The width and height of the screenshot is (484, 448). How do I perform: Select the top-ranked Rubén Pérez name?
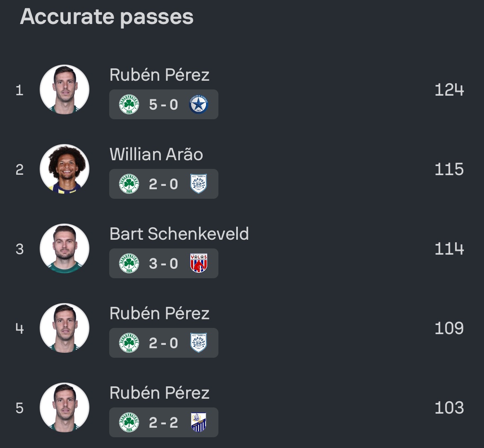(159, 75)
